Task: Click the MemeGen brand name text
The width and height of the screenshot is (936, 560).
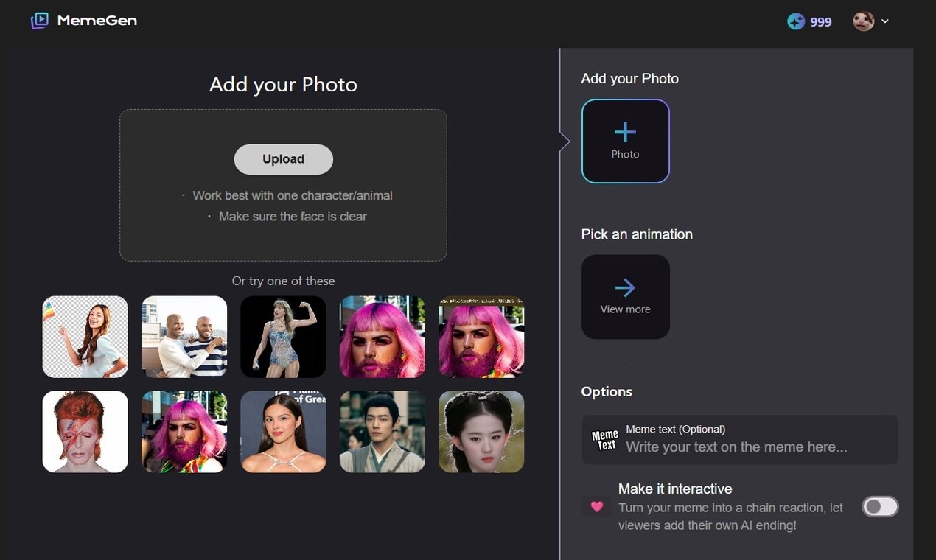Action: [x=97, y=21]
